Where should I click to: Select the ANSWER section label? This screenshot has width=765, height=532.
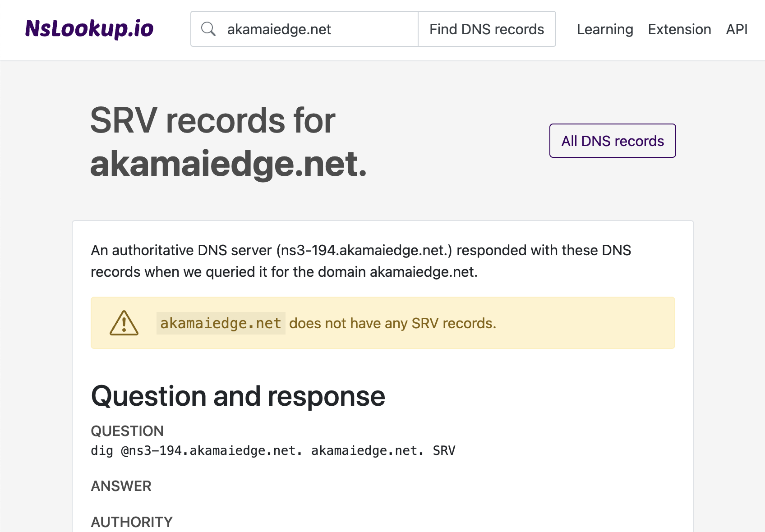[x=121, y=486]
